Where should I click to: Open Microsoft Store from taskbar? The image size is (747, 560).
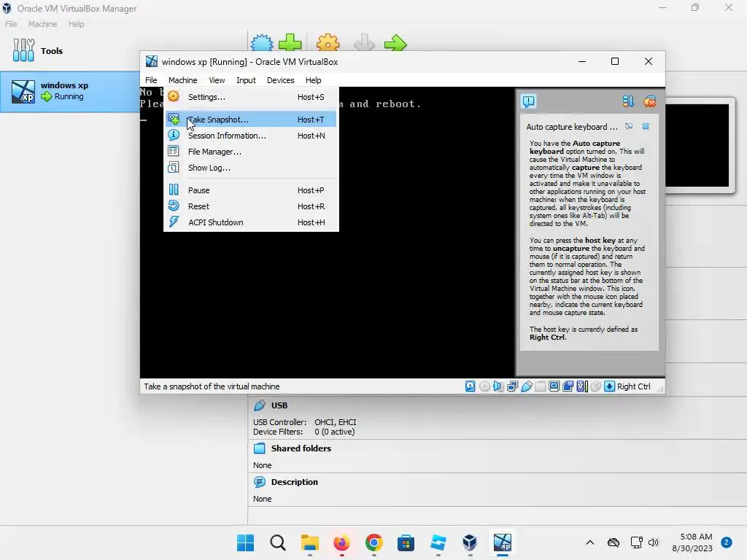[406, 542]
